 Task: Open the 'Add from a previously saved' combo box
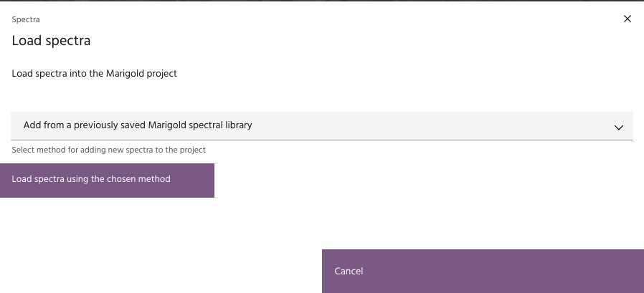321,125
